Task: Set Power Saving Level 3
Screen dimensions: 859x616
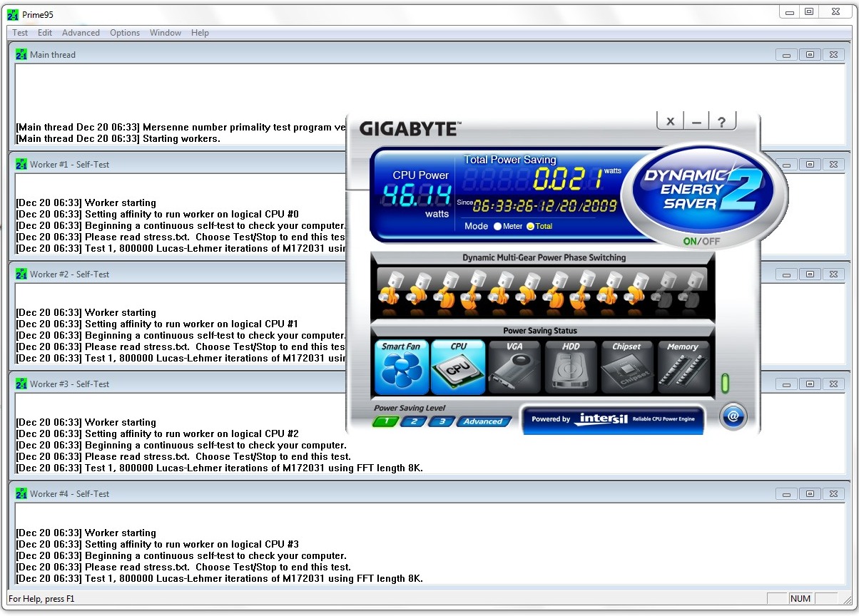Action: click(x=442, y=421)
